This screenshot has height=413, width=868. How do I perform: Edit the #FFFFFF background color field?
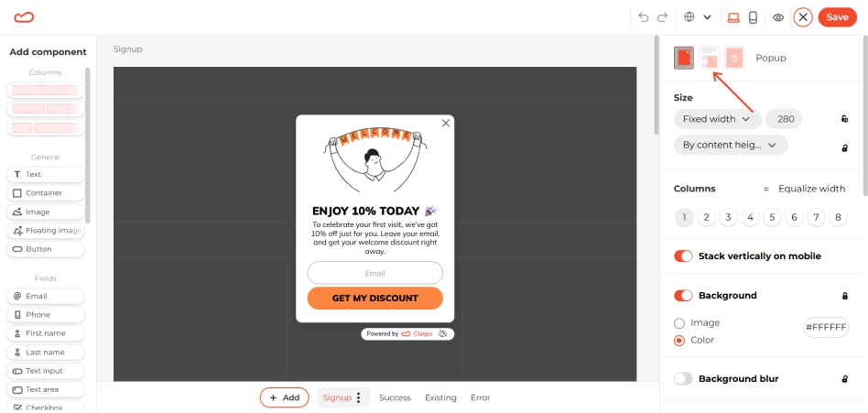[x=826, y=327]
